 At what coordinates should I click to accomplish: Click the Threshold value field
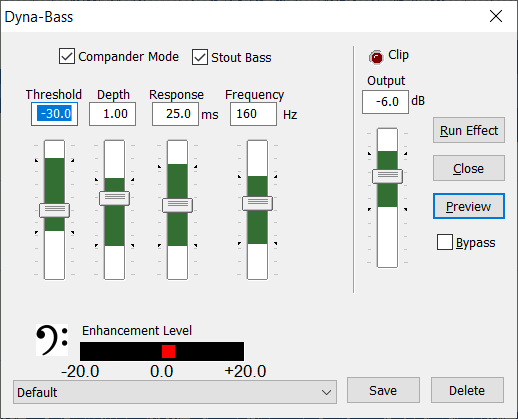pyautogui.click(x=54, y=114)
